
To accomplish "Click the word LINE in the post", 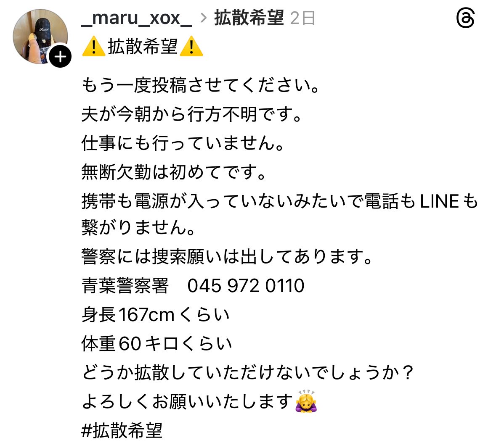I will tap(439, 201).
